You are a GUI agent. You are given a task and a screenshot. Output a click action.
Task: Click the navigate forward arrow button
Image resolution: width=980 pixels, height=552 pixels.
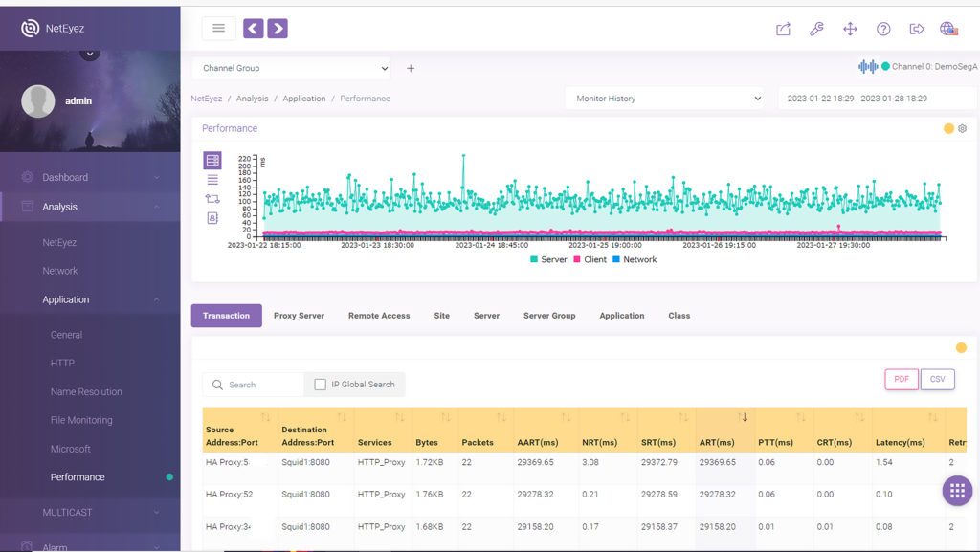point(278,29)
